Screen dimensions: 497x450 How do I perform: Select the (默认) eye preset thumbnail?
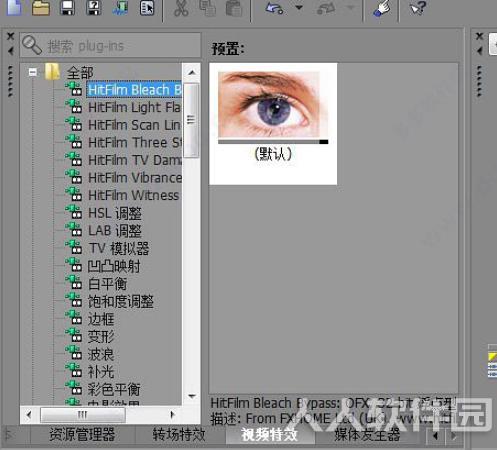(x=273, y=123)
